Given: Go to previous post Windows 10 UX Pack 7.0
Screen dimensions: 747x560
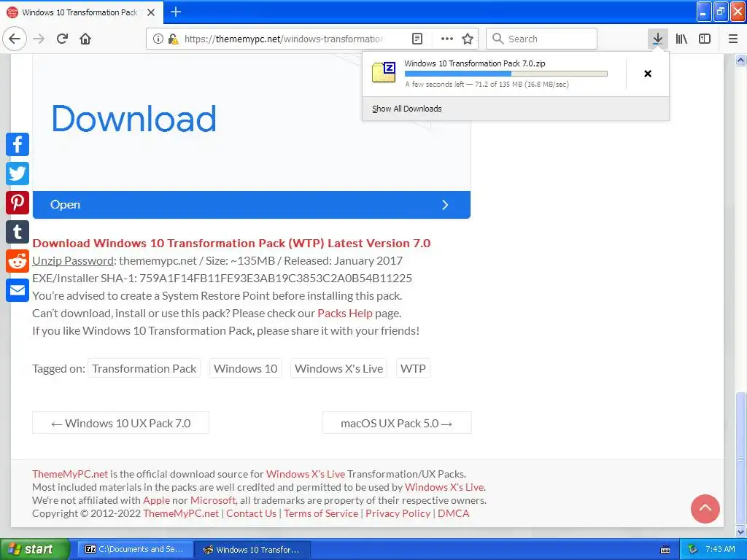Looking at the screenshot, I should click(x=120, y=423).
